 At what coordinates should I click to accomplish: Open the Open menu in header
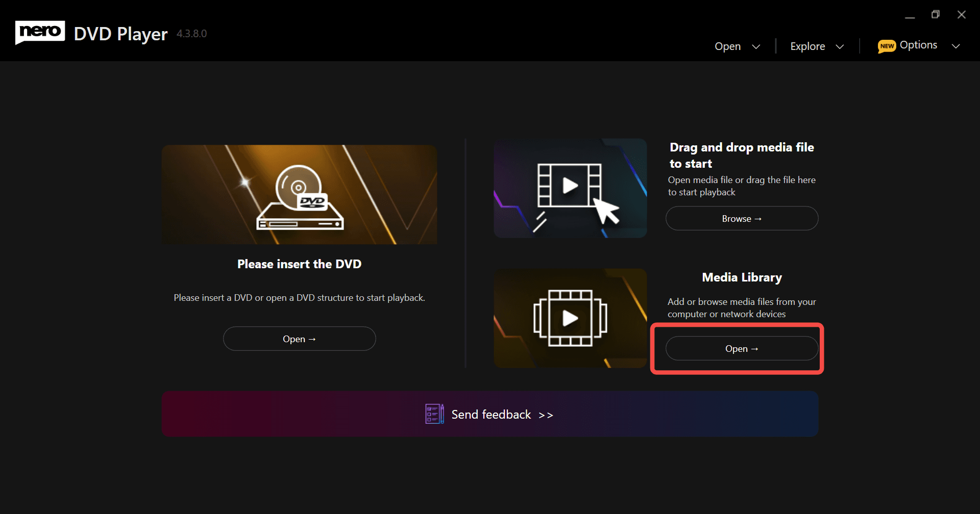click(x=727, y=46)
